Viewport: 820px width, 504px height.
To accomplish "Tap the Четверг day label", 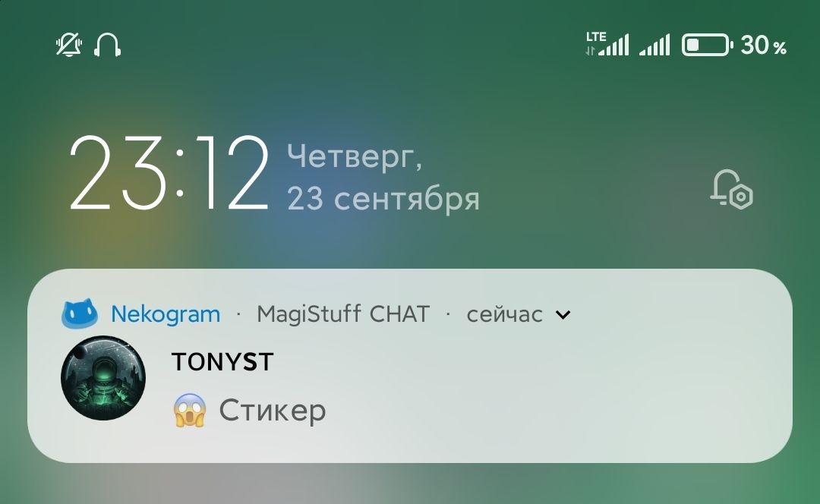I will click(354, 156).
